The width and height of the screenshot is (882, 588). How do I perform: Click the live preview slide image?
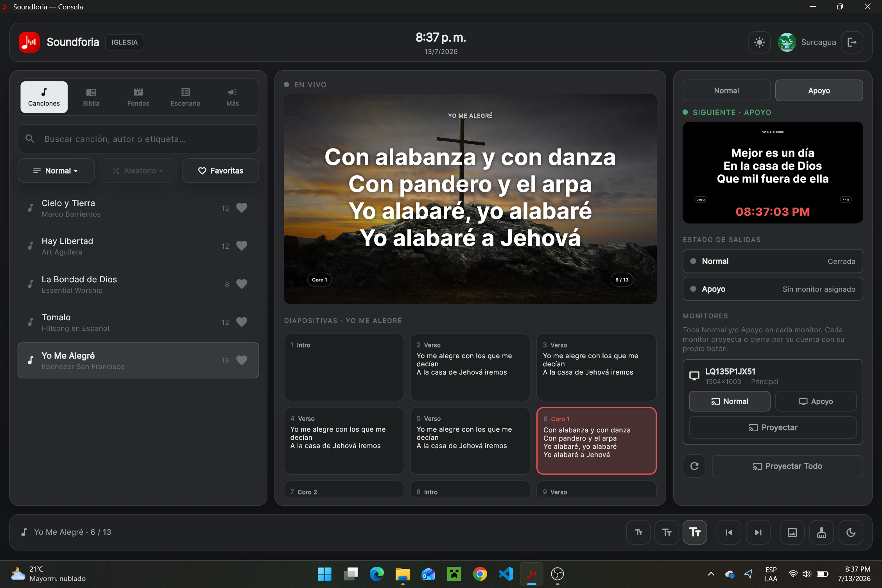[470, 199]
